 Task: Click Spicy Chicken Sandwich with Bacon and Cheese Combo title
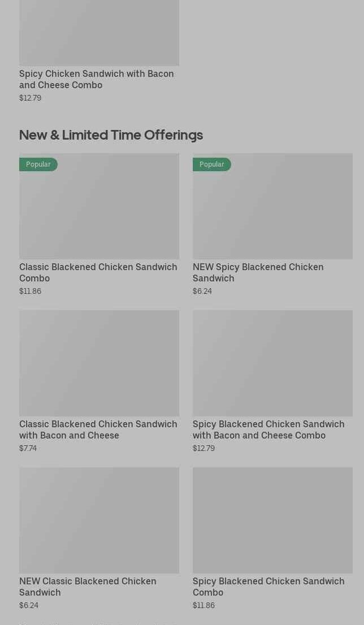96,79
